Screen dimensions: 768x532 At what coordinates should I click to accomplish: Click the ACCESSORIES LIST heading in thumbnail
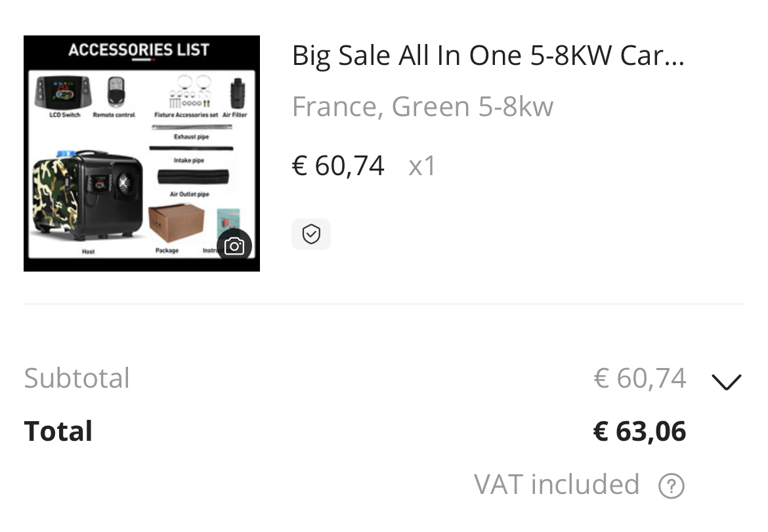pos(139,50)
